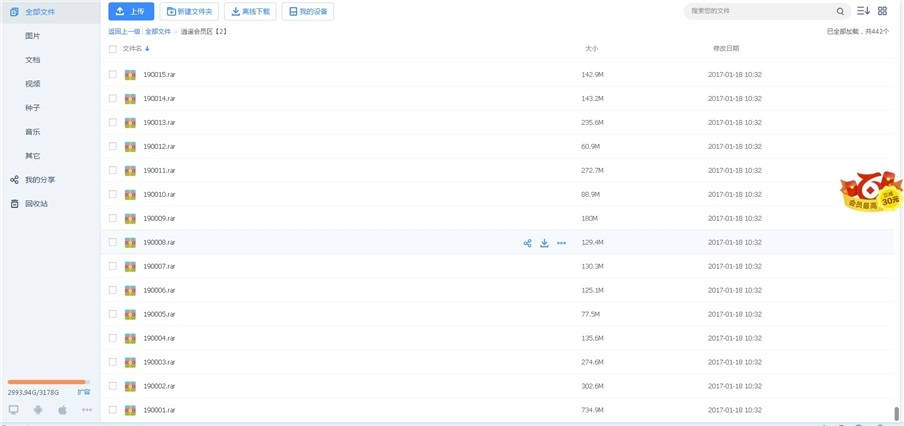
Task: Click the magnifier search icon
Action: click(x=840, y=11)
